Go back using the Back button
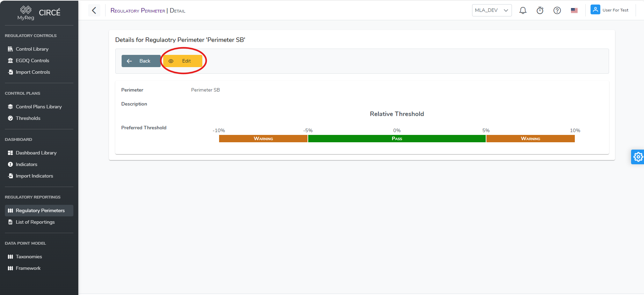Screen dimensions: 644x295 point(141,61)
